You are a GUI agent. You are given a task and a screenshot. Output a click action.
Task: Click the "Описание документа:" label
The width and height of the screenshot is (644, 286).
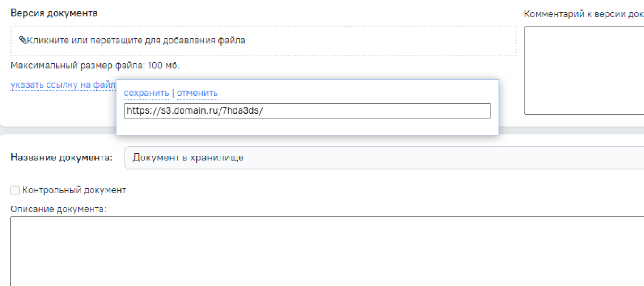click(58, 209)
